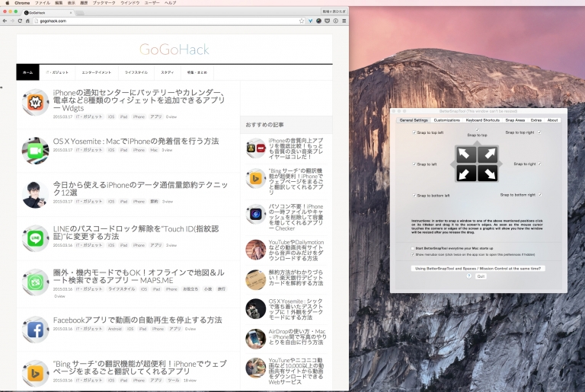
Task: Open the LINE passcode Touch ID article
Action: 136,233
